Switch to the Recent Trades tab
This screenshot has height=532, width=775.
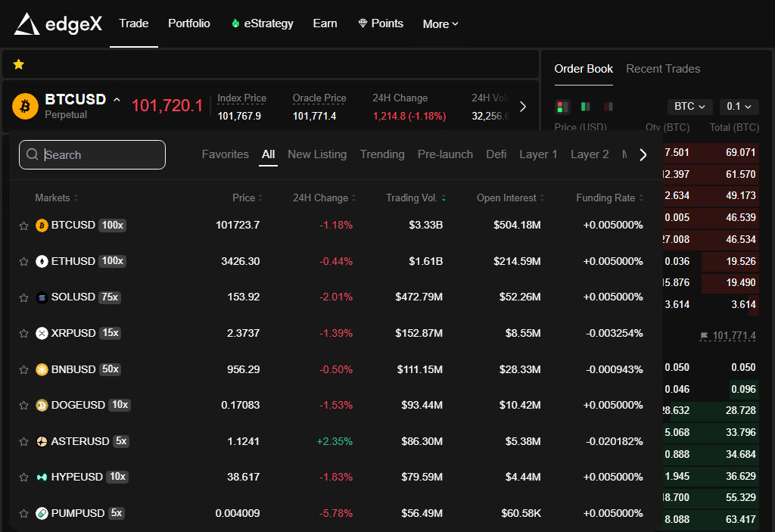pos(663,69)
